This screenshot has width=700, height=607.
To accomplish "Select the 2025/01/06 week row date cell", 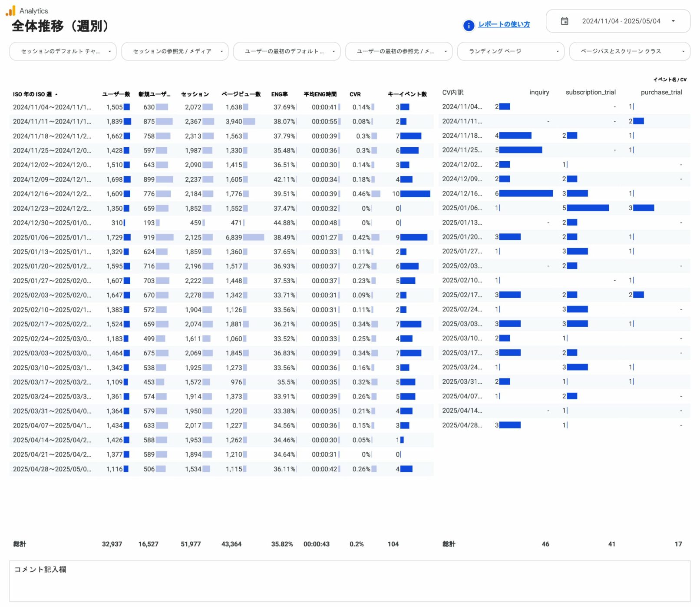I will click(x=52, y=237).
